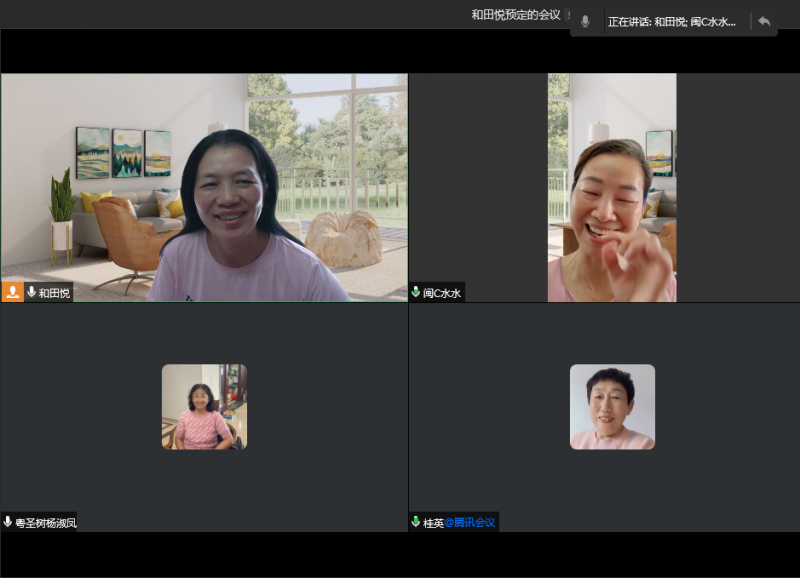Click the orange host badge beside 和田悦
The image size is (800, 578).
pyautogui.click(x=13, y=292)
